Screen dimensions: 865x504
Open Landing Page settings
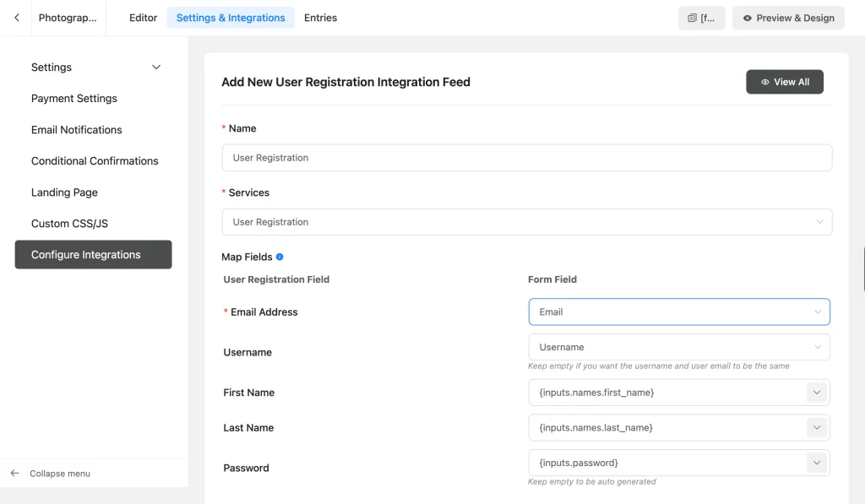[64, 192]
